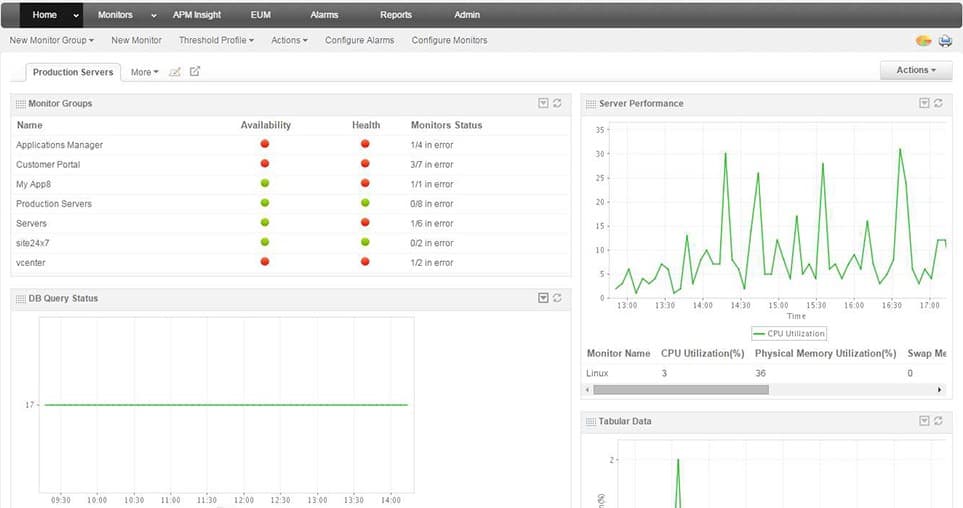Viewport: 963px width, 508px height.
Task: Open New Monitor Group dropdown
Action: (x=52, y=40)
